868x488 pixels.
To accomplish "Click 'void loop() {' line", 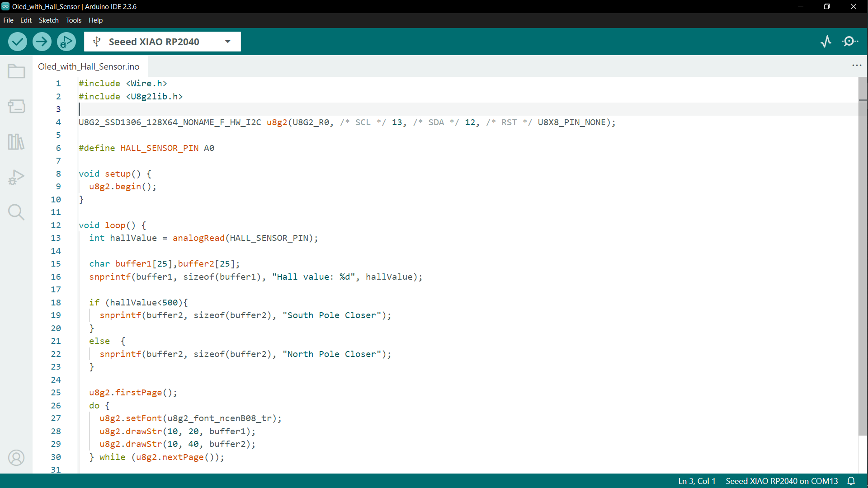I will click(113, 225).
